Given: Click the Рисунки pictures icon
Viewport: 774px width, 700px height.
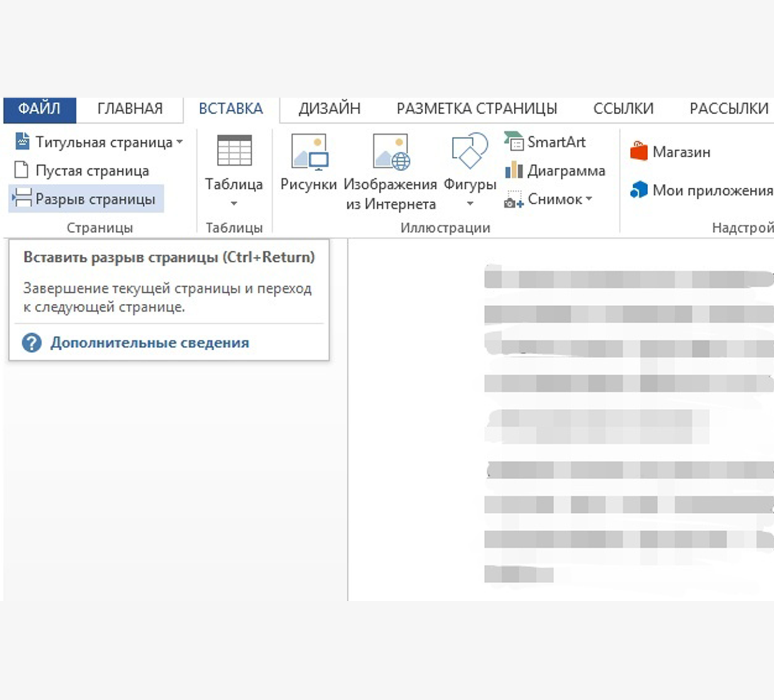Looking at the screenshot, I should (310, 152).
